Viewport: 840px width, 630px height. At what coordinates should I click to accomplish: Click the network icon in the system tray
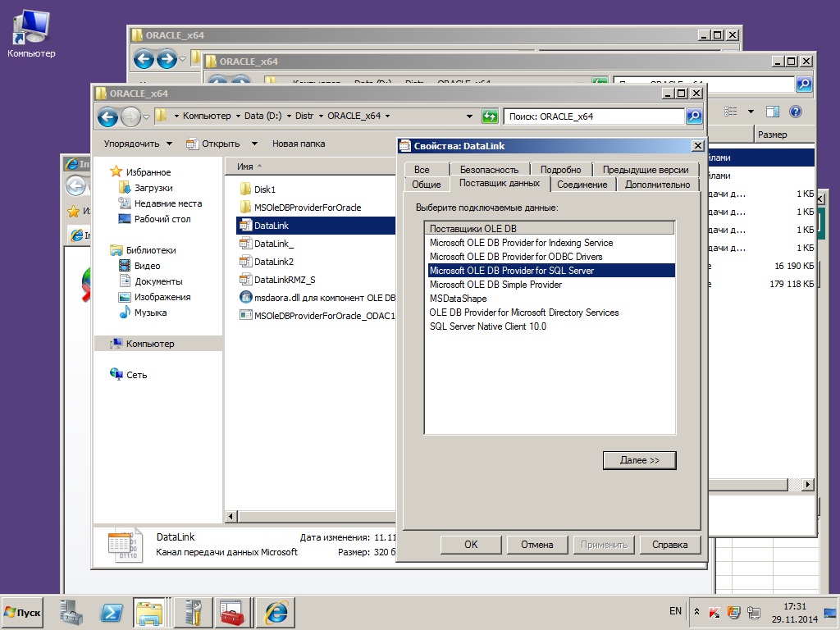754,612
